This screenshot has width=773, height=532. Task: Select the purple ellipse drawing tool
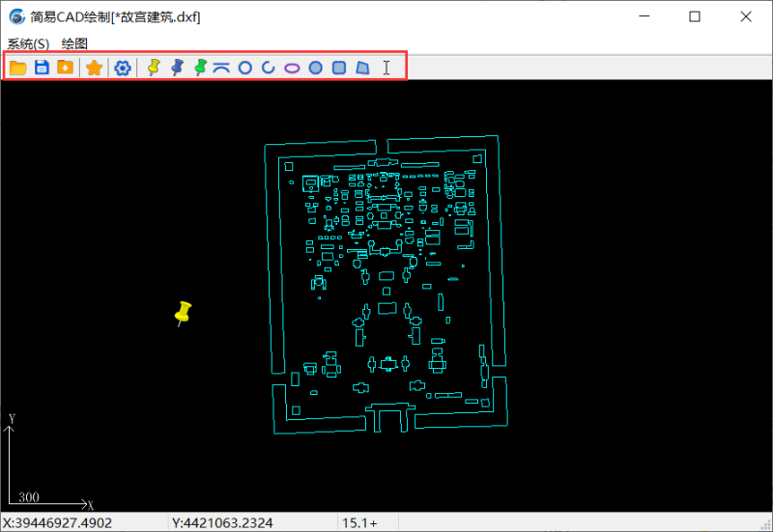click(292, 68)
